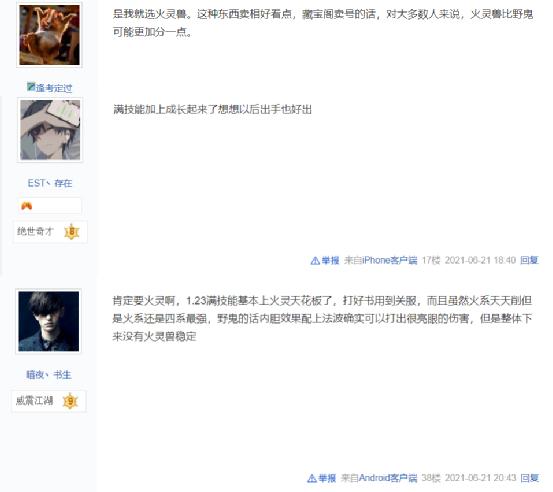Open the dark portrait avatar of 暗夜丶书生
The width and height of the screenshot is (553, 492).
click(x=49, y=321)
